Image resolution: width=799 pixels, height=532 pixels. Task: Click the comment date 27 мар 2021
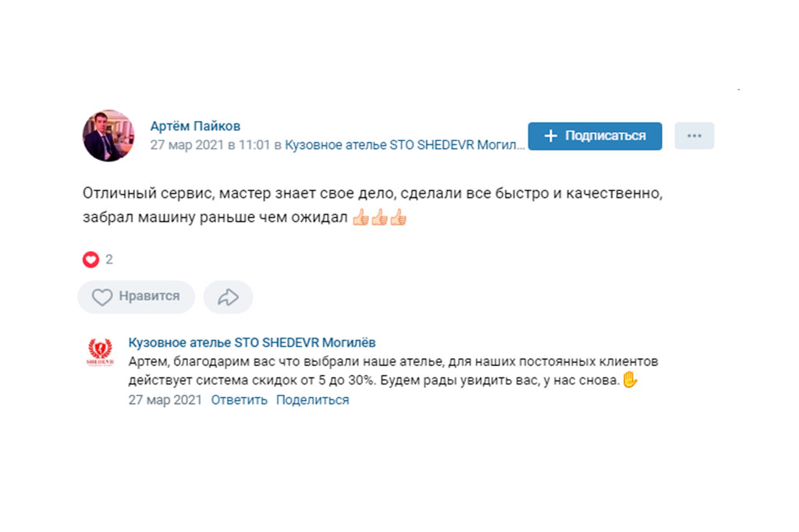[x=165, y=400]
